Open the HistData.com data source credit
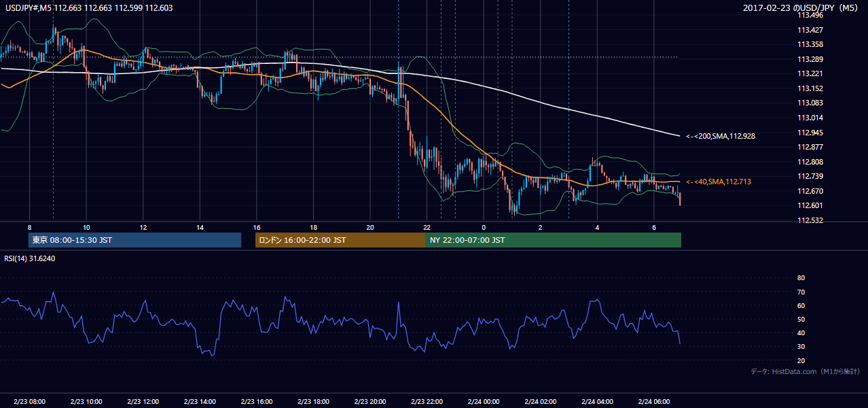Screen dimensions: 868x408 click(806, 371)
